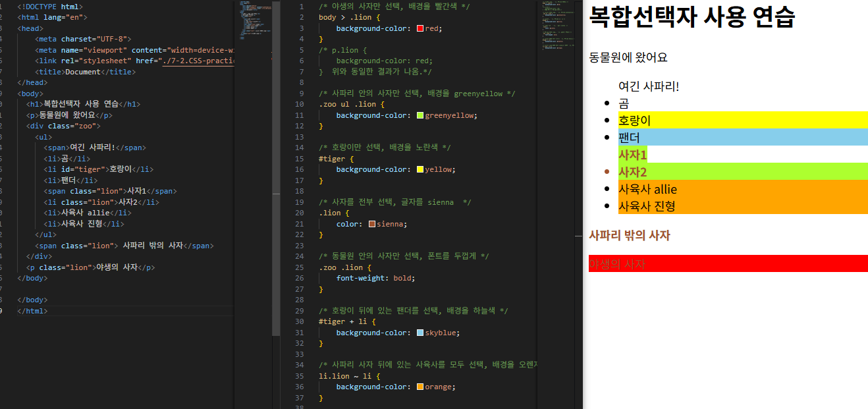The width and height of the screenshot is (868, 409).
Task: Click the skyblue "팬더" row in preview
Action: [x=743, y=137]
